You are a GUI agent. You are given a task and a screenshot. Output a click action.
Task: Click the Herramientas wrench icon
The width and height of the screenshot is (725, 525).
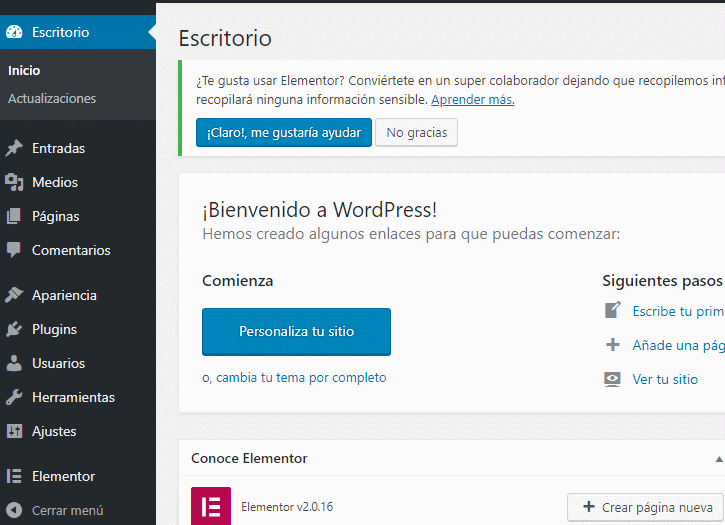pos(14,397)
